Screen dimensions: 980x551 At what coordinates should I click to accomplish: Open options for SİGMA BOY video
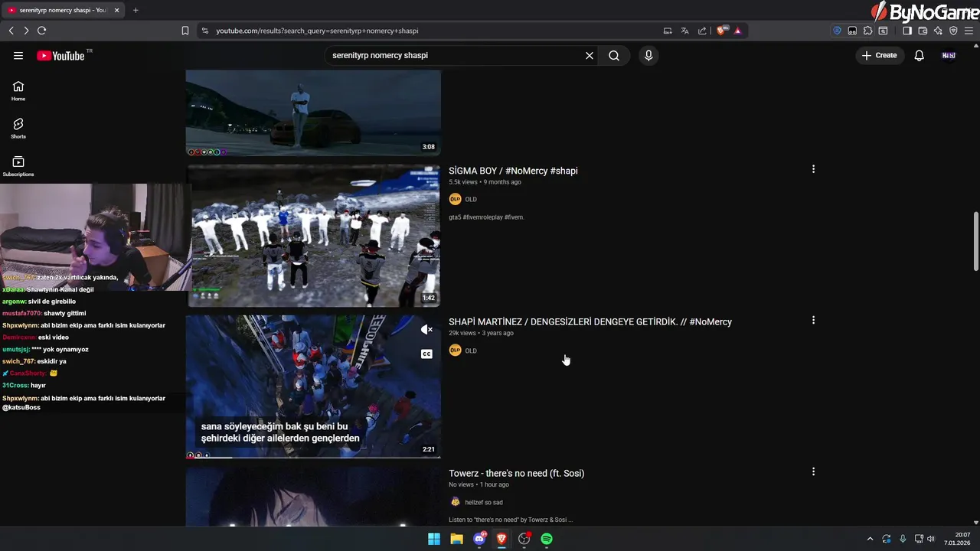pos(813,169)
